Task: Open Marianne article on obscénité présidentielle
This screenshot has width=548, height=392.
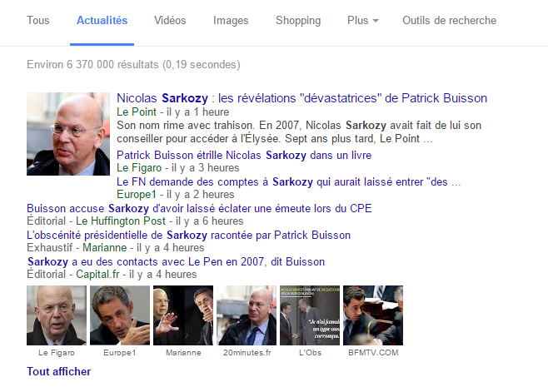Action: click(x=189, y=235)
